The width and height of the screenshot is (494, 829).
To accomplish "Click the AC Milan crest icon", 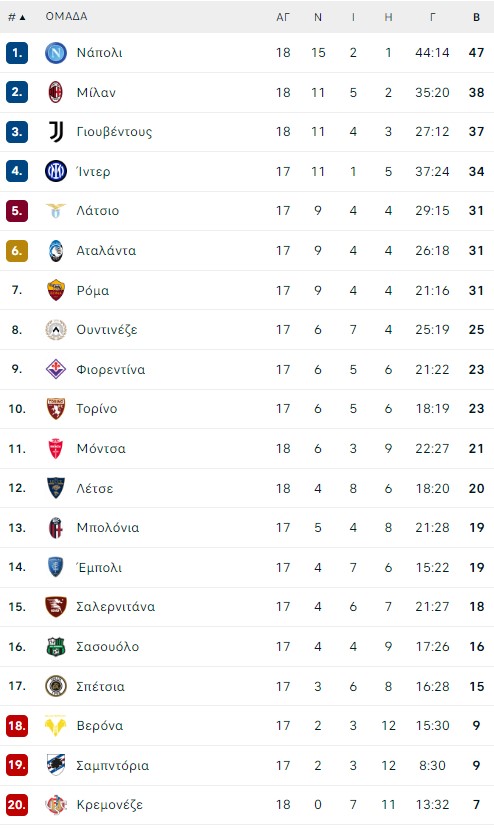I will 56,92.
